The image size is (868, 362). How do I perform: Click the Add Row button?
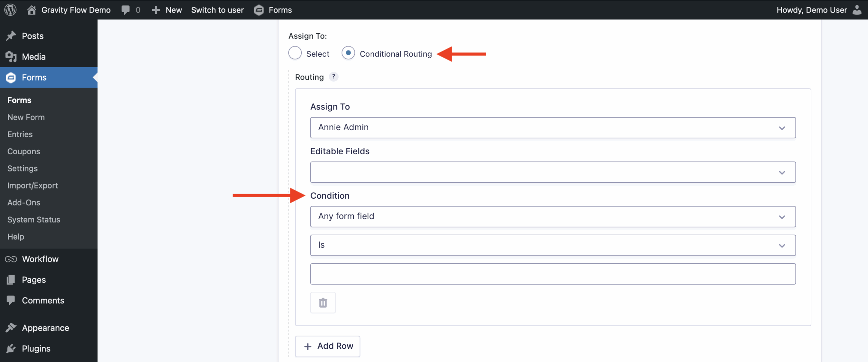[328, 346]
